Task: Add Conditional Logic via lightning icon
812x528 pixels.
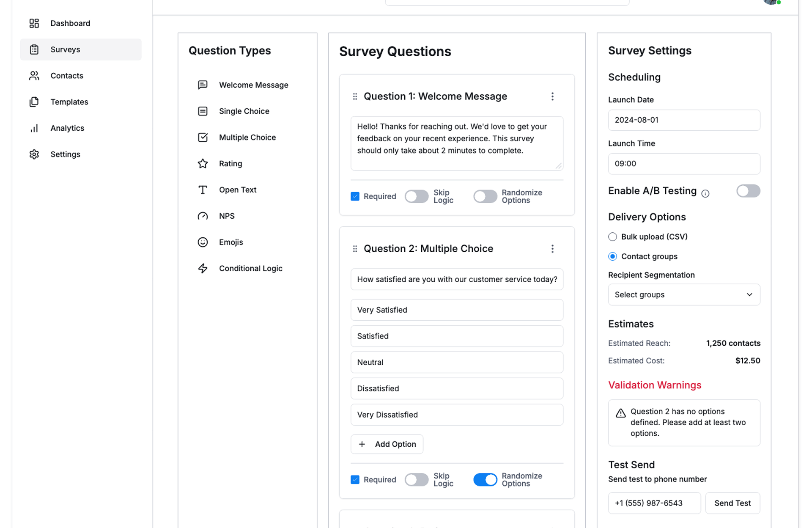Action: (x=203, y=269)
